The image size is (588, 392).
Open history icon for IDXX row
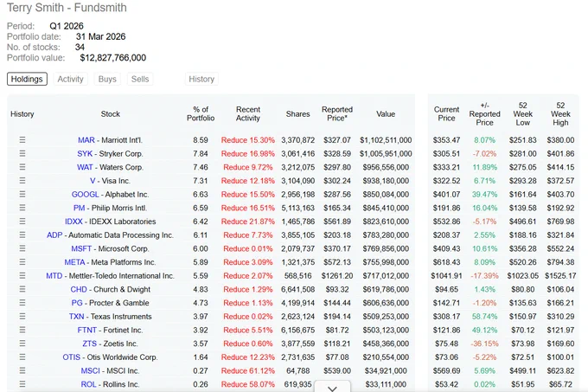tap(22, 222)
